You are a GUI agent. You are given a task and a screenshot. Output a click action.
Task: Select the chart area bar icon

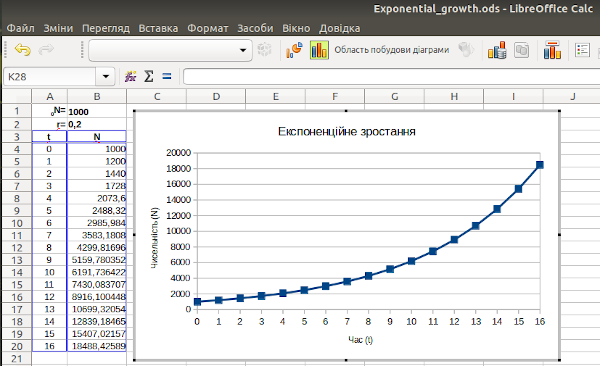click(x=319, y=50)
